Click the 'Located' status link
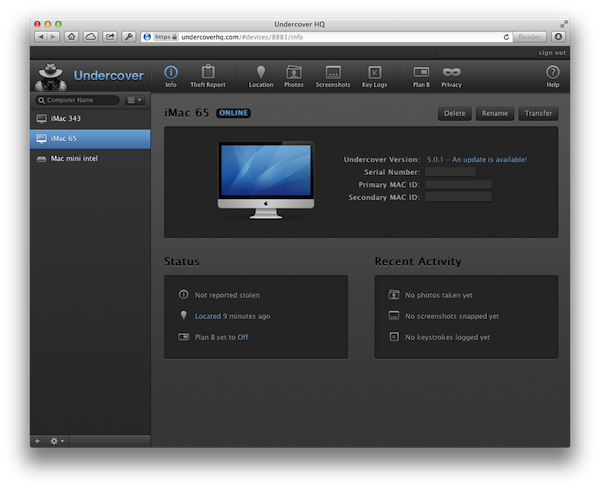The height and width of the screenshot is (489, 600). [207, 316]
